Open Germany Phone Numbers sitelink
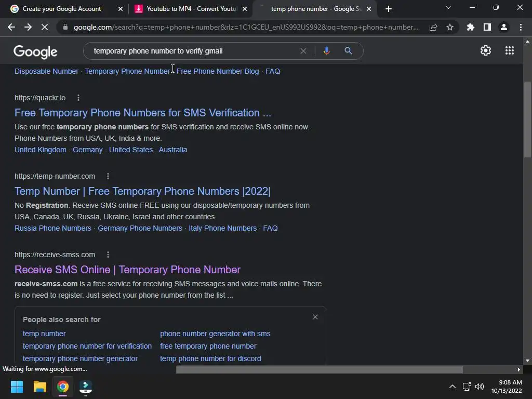Image resolution: width=532 pixels, height=399 pixels. point(140,228)
